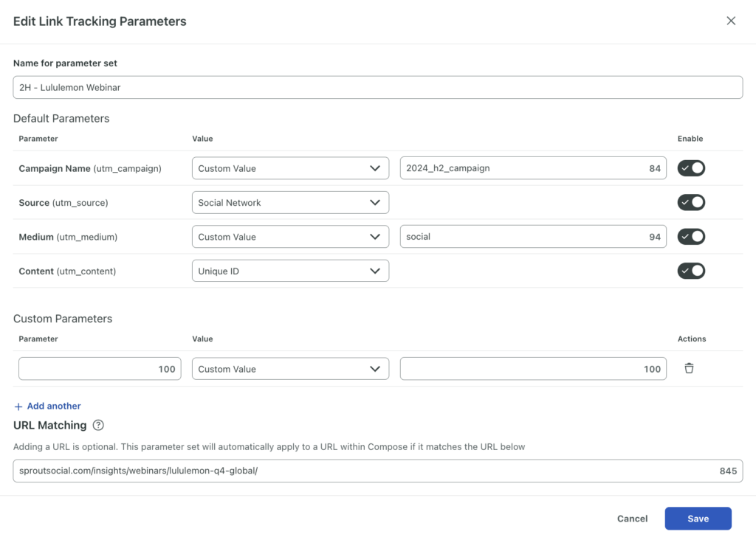This screenshot has height=540, width=756.
Task: Toggle off the Content parameter
Action: point(691,271)
